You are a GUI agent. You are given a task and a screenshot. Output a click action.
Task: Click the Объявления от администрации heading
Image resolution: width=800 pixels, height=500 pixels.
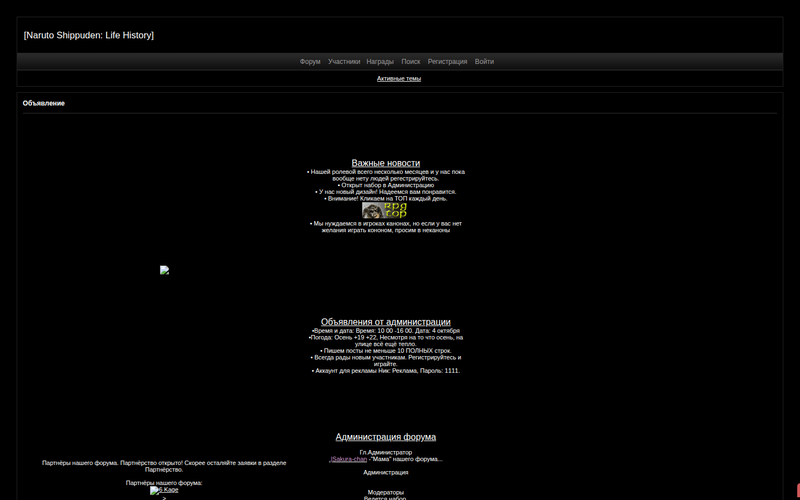(x=386, y=322)
